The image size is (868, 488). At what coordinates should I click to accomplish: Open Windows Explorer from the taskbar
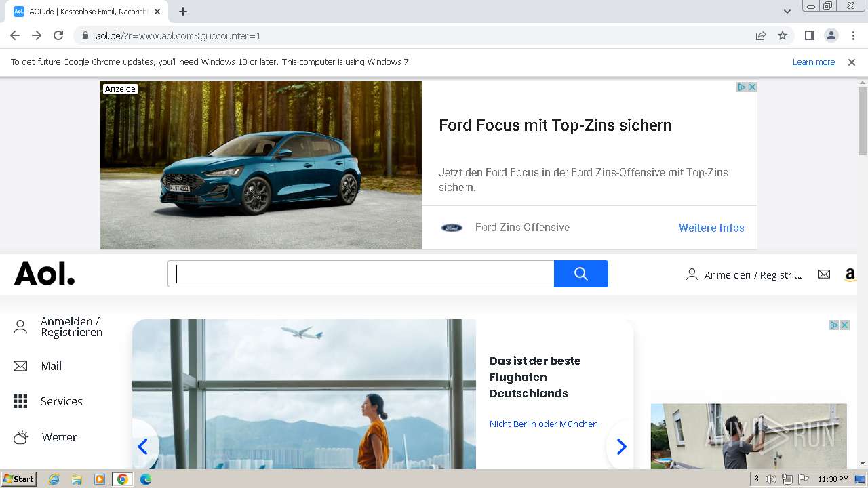(77, 479)
